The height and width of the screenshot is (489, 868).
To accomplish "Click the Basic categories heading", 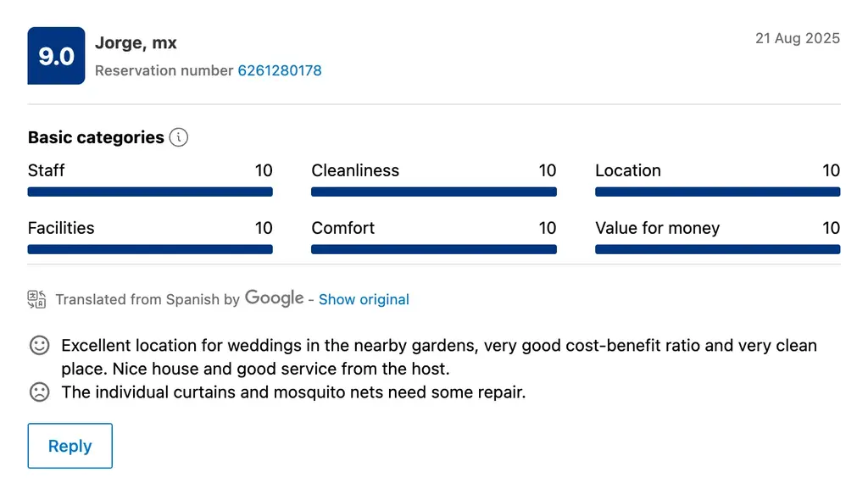I will [96, 137].
